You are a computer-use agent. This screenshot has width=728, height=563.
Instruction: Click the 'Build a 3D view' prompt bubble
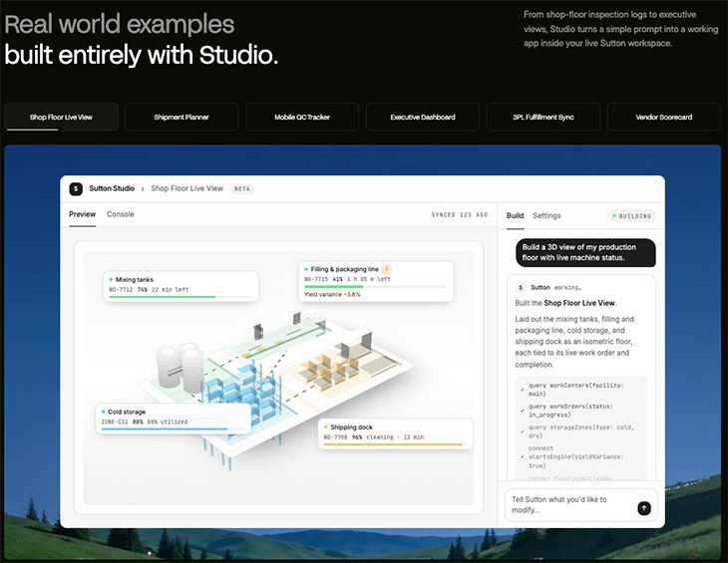coord(585,253)
